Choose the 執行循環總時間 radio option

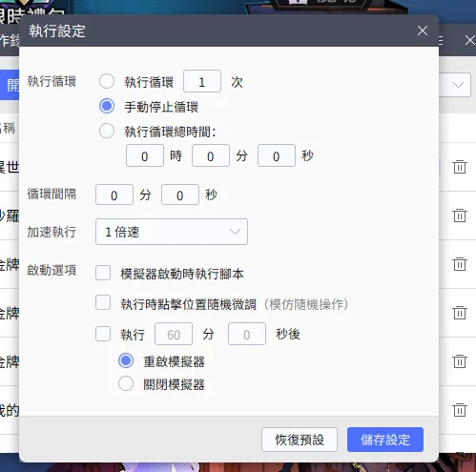point(107,131)
